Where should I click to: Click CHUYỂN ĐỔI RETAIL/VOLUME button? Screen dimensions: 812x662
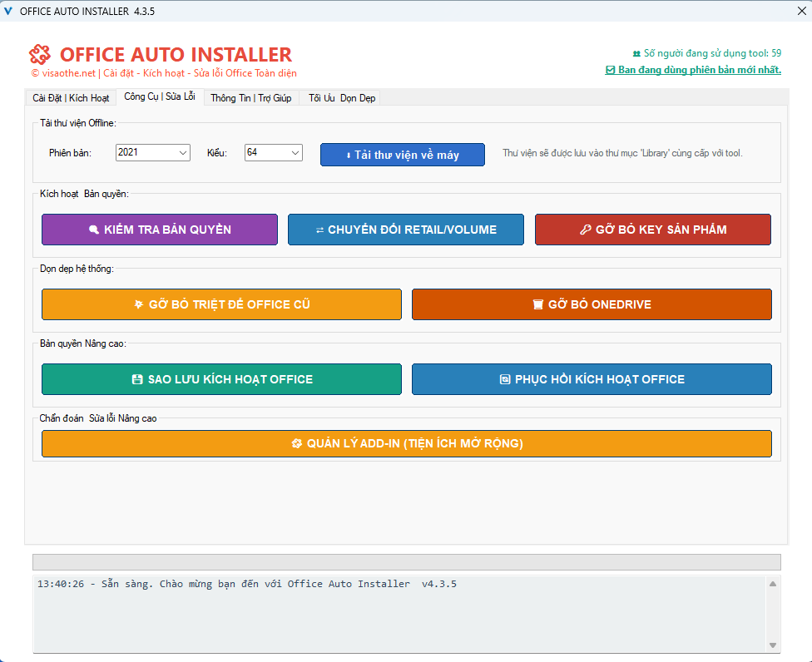tap(406, 230)
